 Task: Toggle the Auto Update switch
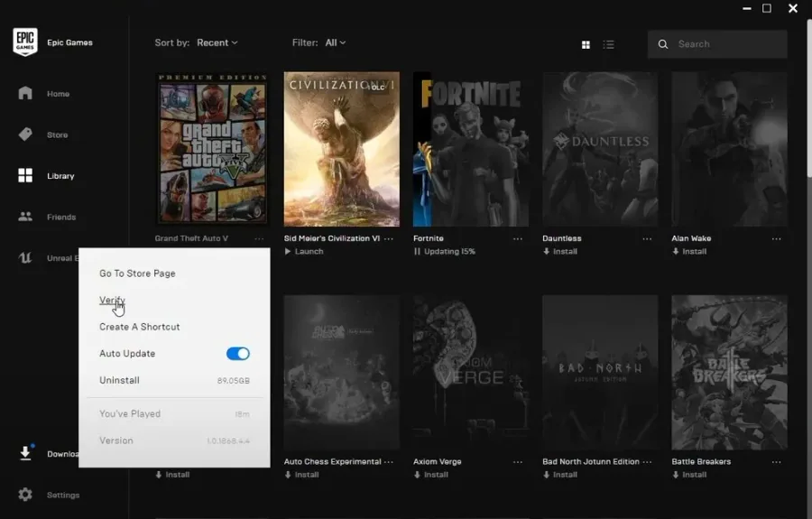click(238, 353)
